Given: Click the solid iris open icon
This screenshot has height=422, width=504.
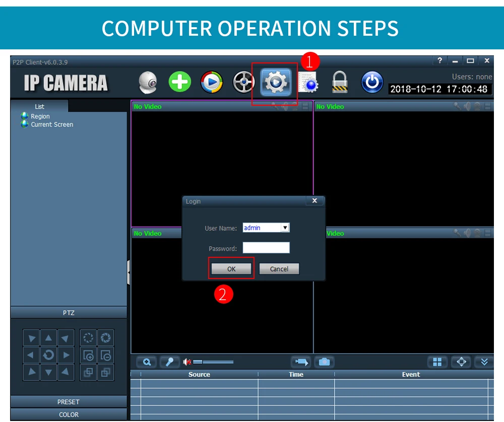Looking at the screenshot, I should point(105,338).
